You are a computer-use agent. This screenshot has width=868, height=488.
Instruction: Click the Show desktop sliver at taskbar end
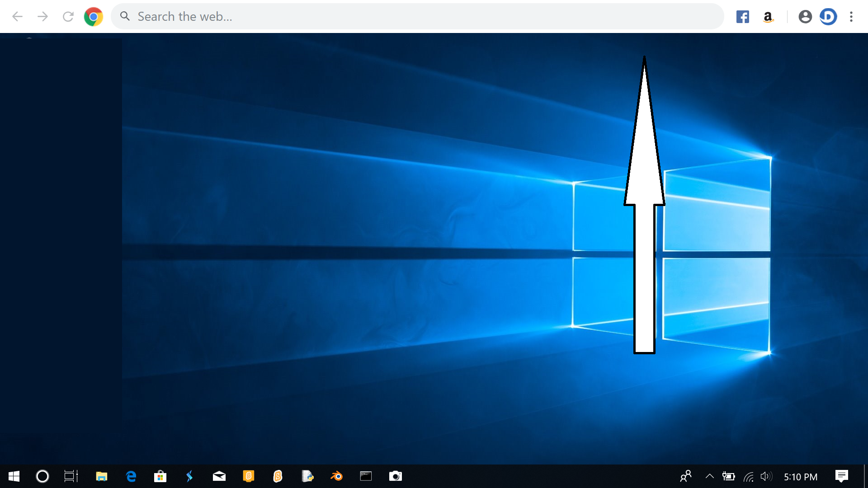[x=865, y=476]
